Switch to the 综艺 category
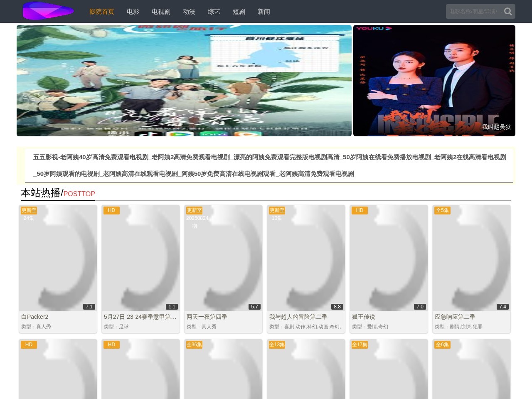532x399 pixels. (214, 12)
